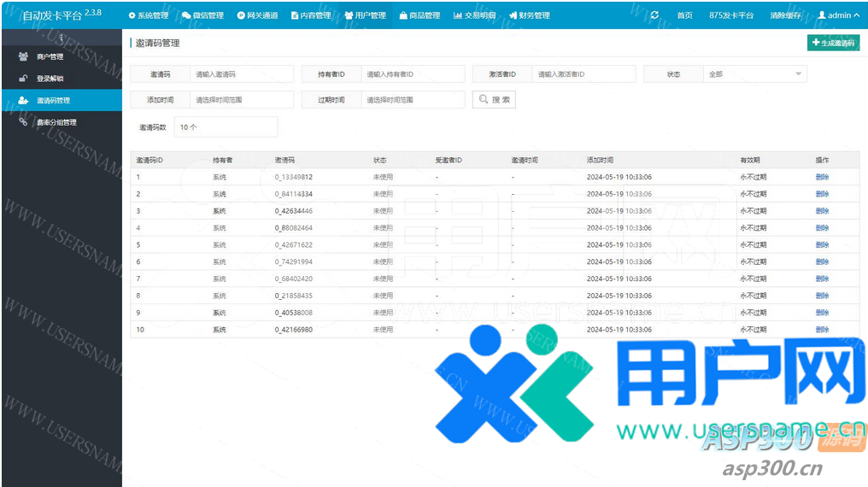
Task: Delete invite code 0_42671622
Action: click(x=822, y=244)
